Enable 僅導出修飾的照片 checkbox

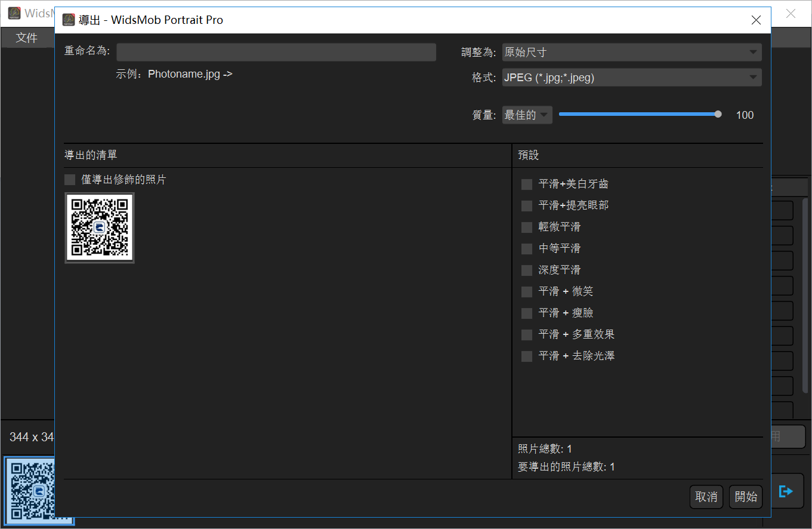click(70, 180)
